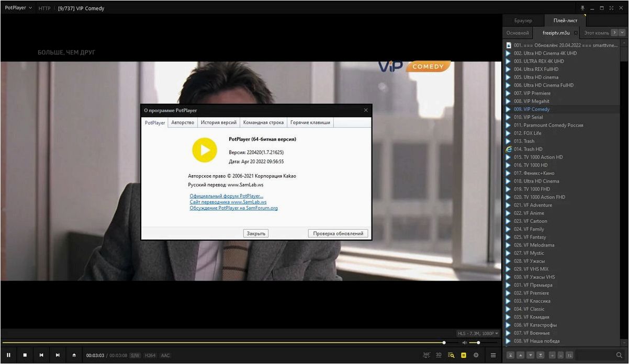
Task: Close the О программе PotPlayer dialog
Action: [366, 110]
